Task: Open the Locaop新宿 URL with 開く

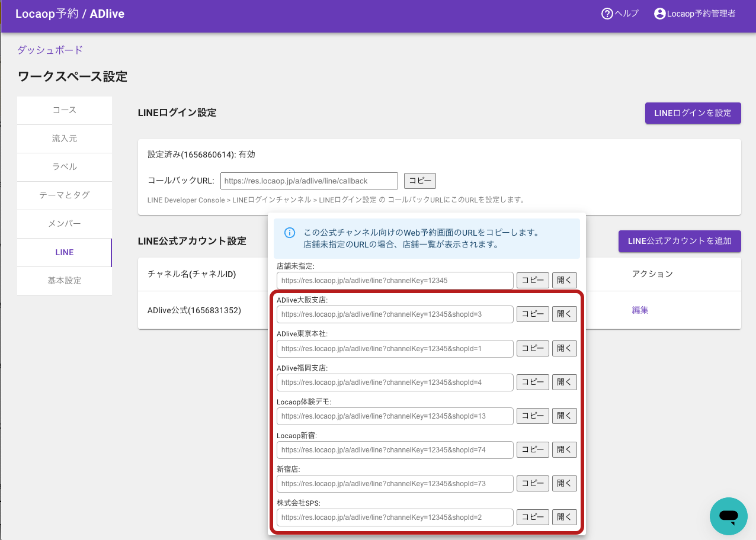Action: pos(565,450)
